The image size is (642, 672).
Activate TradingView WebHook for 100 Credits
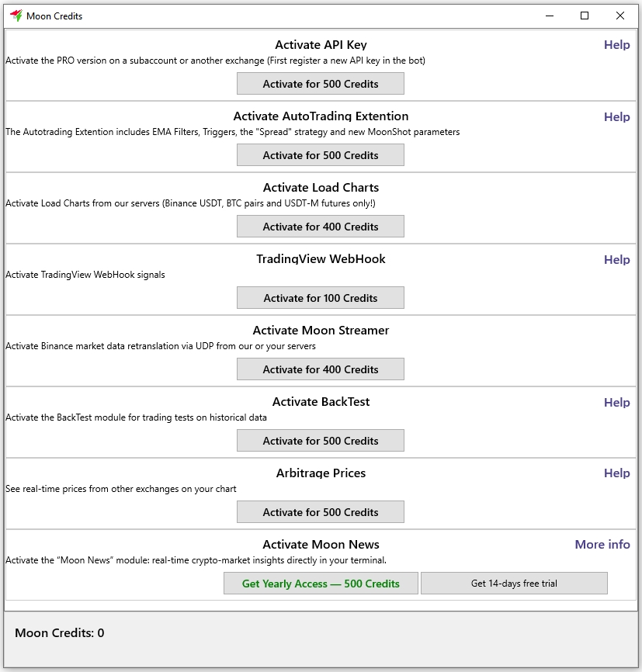click(321, 298)
